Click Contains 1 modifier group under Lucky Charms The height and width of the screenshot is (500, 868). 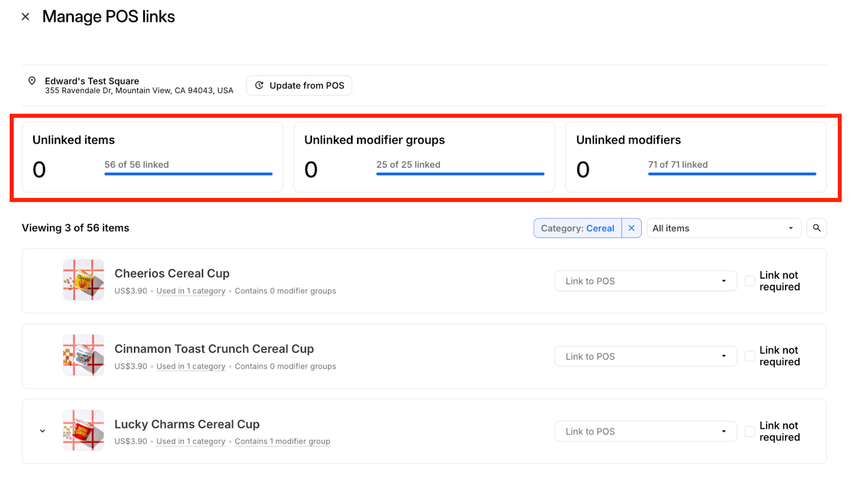[x=282, y=441]
